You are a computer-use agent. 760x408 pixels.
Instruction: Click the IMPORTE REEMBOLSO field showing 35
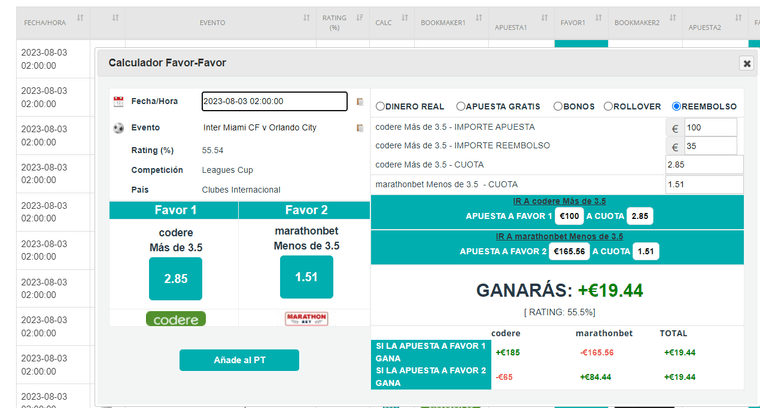click(711, 146)
